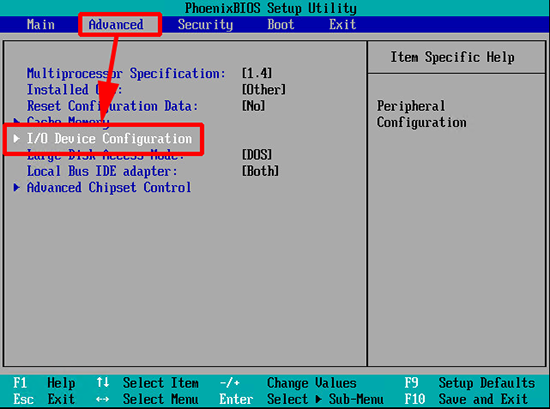The width and height of the screenshot is (550, 409).
Task: Expand the Cache Memory arrow
Action: tap(16, 121)
